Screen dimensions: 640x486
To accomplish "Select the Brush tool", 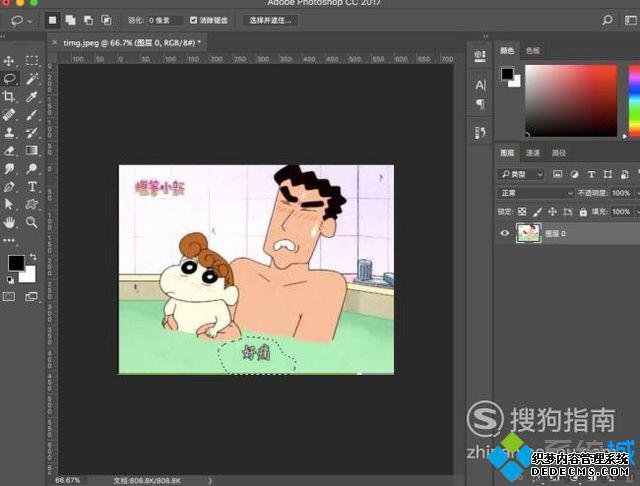I will pos(32,115).
